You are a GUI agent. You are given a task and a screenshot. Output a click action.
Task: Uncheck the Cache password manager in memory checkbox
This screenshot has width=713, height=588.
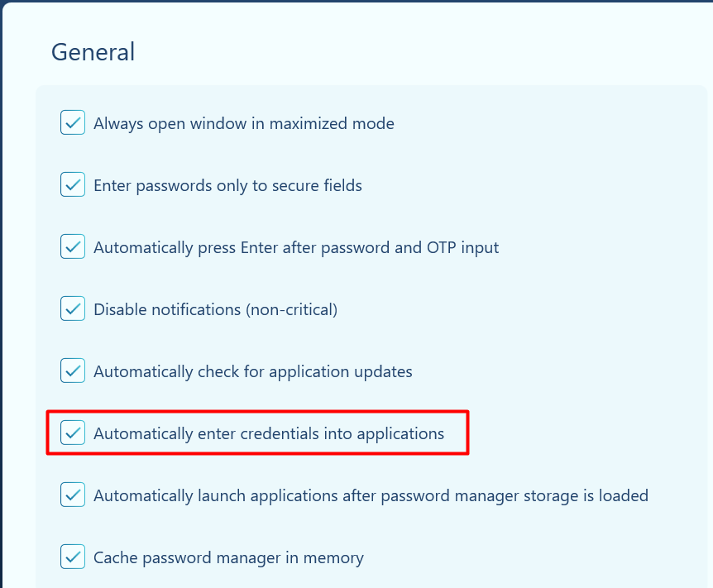click(x=73, y=557)
